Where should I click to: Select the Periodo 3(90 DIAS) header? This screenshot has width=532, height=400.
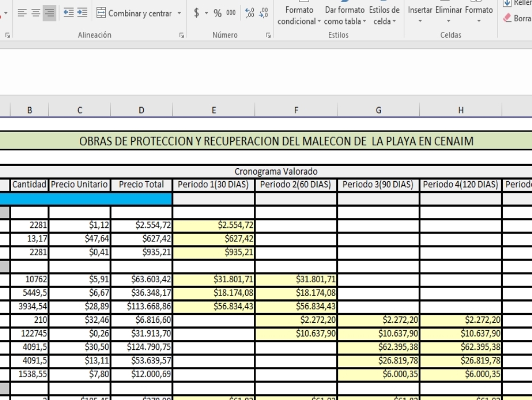378,185
